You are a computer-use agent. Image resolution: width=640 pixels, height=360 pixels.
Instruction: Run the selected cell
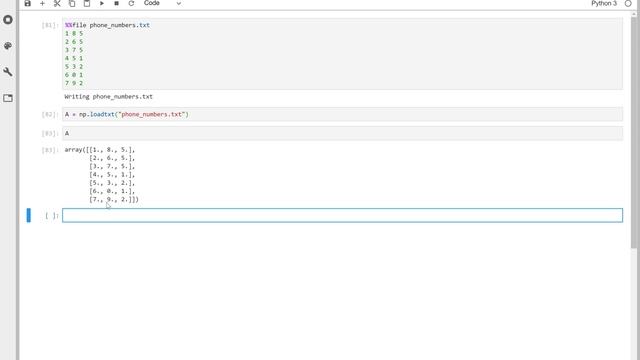(x=102, y=3)
